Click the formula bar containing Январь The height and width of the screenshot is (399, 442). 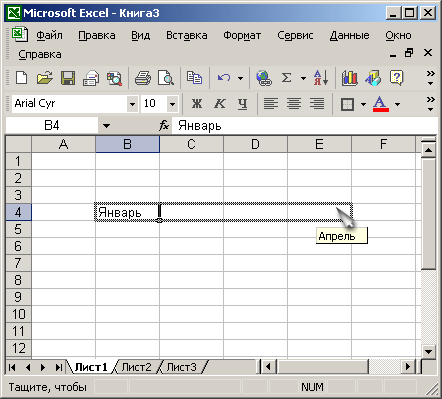coord(305,126)
